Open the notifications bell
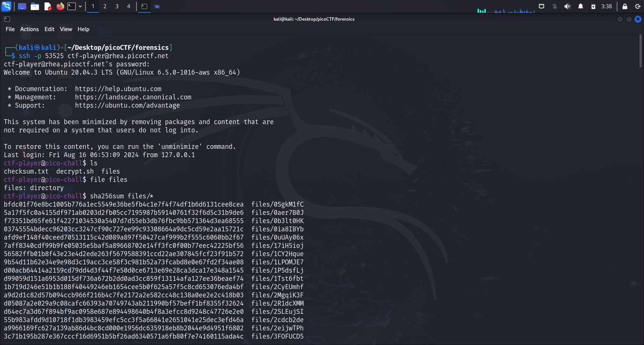The image size is (644, 345). tap(581, 6)
